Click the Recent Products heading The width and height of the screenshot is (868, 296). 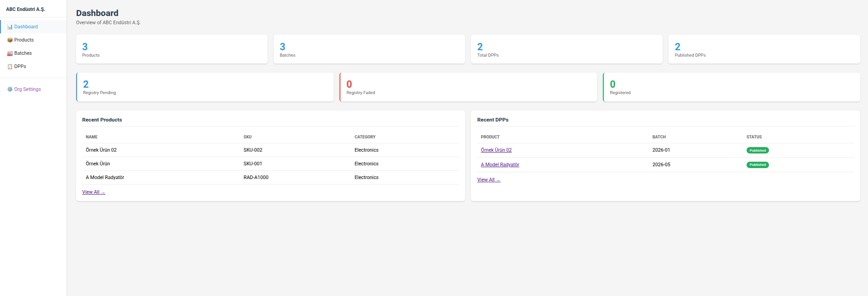coord(102,120)
